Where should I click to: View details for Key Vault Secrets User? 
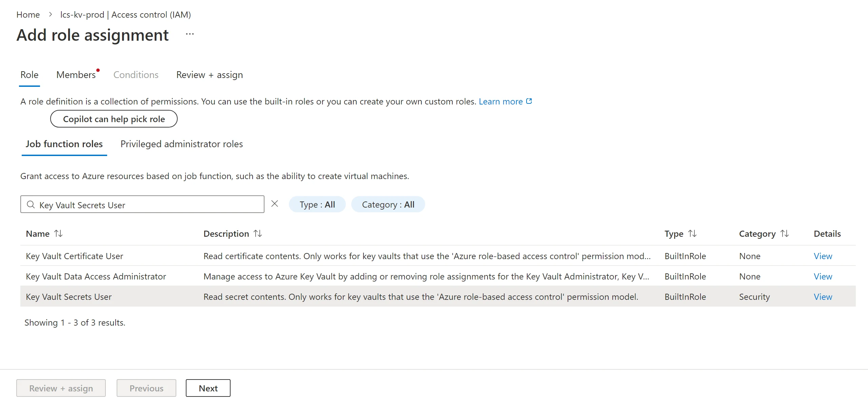tap(823, 297)
